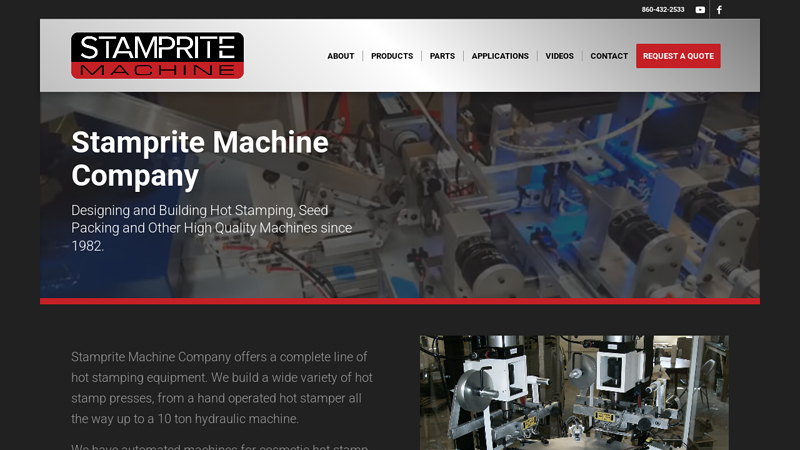
Task: Visit the Videos page
Action: 559,56
